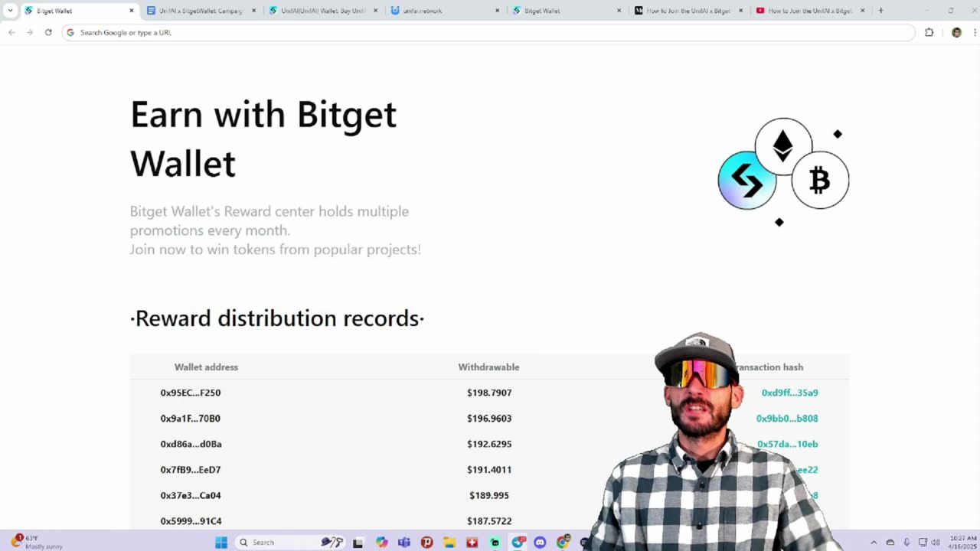Close the UnifAI x BitgetWallet Campaign tab
The height and width of the screenshot is (551, 980).
coord(254,11)
